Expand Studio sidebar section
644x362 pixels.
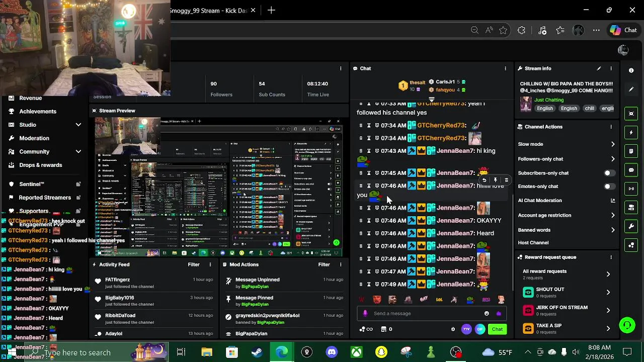pos(78,125)
